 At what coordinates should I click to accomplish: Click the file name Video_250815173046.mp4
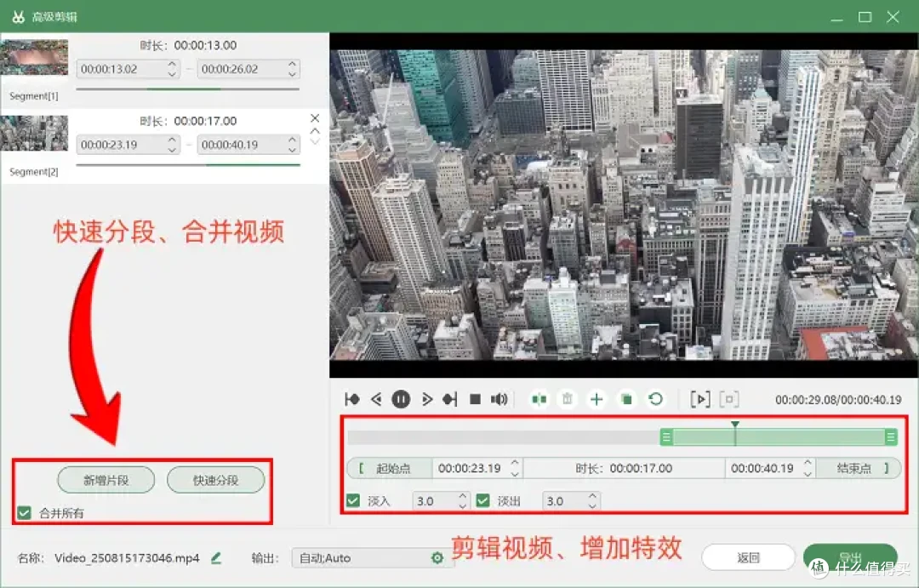[x=127, y=558]
